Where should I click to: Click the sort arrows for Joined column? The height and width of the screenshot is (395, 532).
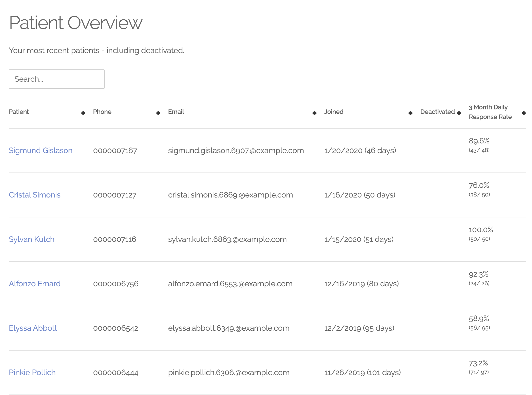pyautogui.click(x=410, y=113)
